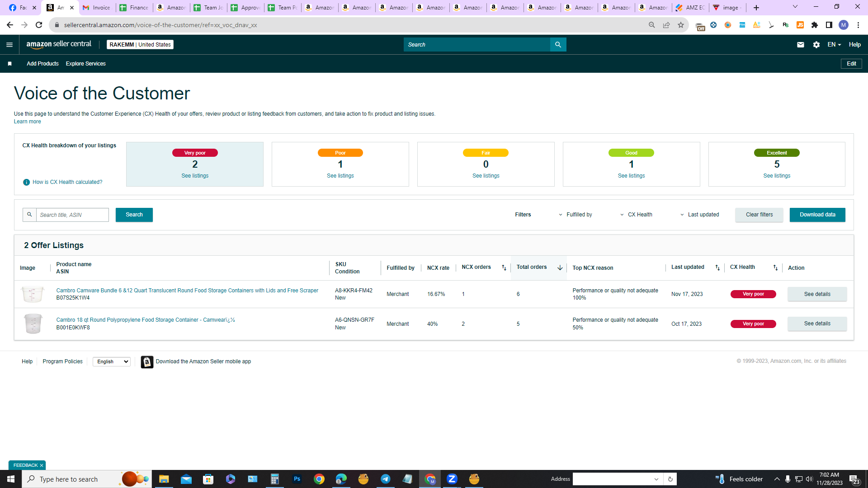Click the Search button beside ASIN field
Image resolution: width=868 pixels, height=488 pixels.
(134, 215)
